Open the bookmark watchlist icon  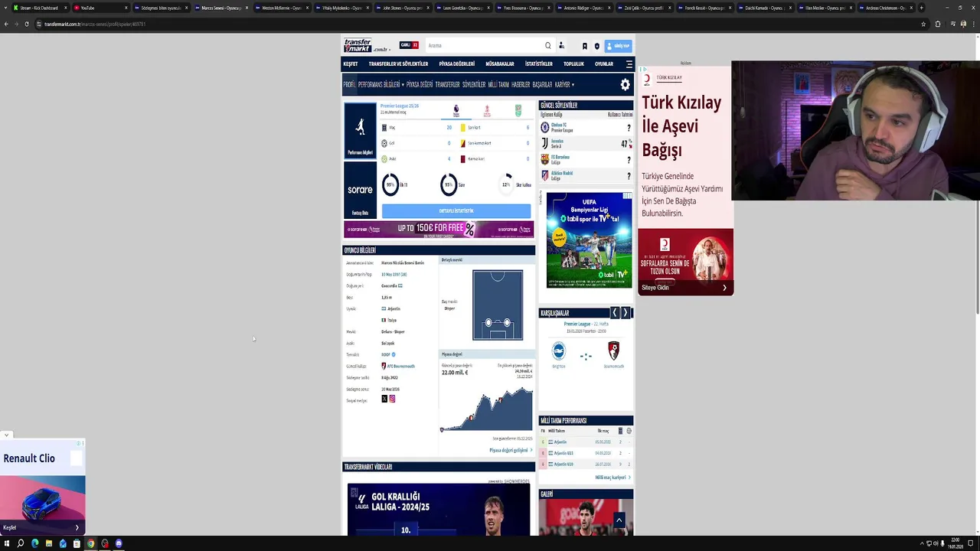(x=585, y=46)
